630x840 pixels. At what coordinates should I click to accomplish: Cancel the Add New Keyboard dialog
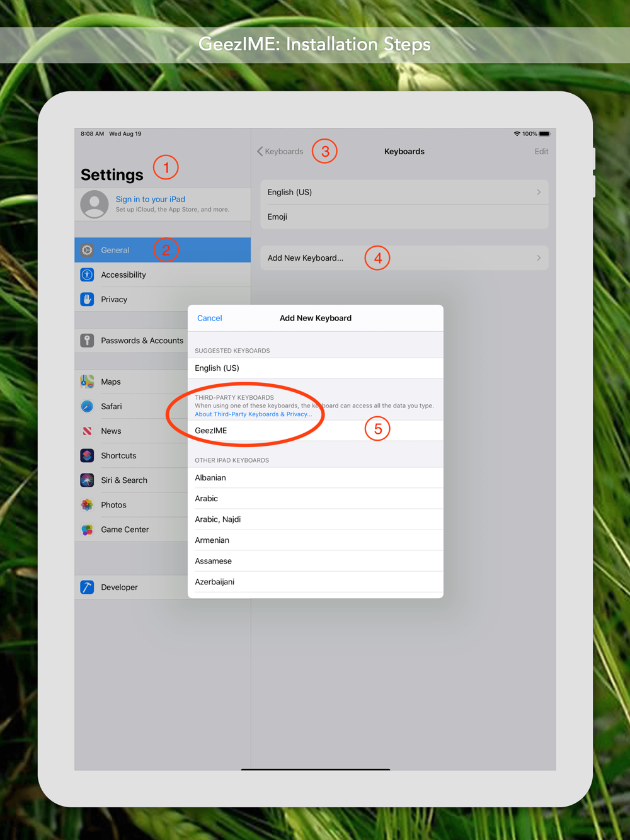click(210, 318)
